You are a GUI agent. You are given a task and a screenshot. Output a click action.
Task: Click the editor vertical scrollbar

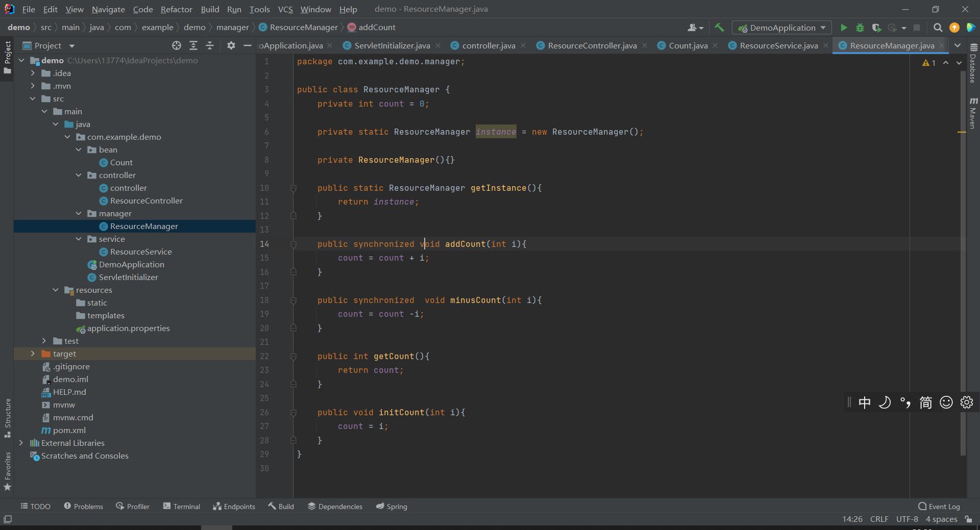pos(963,255)
